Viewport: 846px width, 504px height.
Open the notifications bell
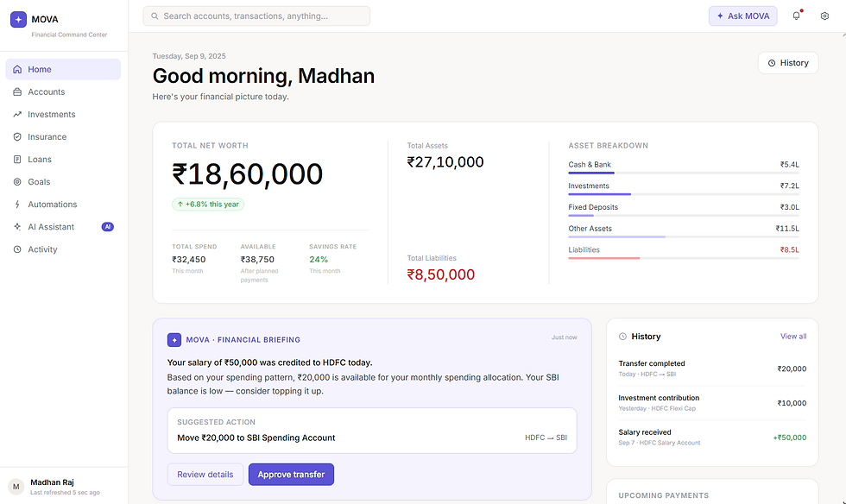pos(796,16)
